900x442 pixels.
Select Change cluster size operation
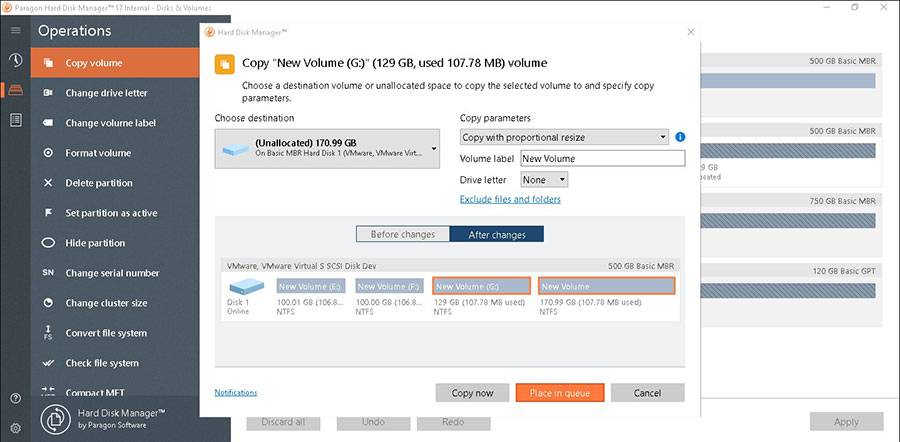(115, 303)
